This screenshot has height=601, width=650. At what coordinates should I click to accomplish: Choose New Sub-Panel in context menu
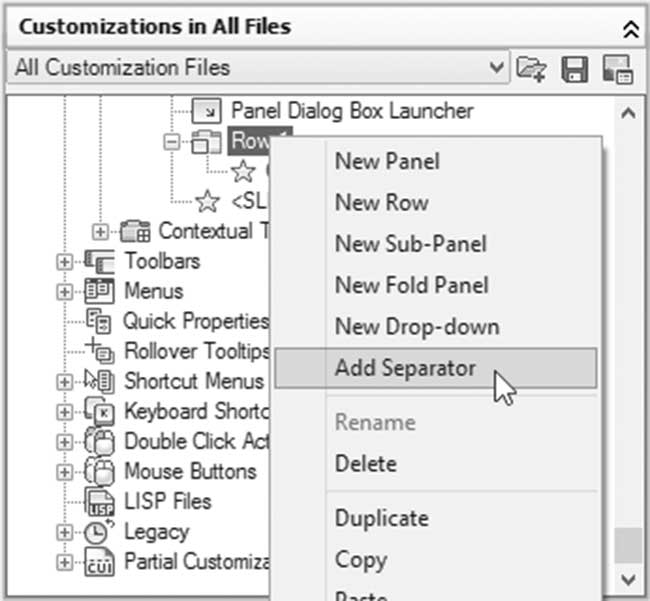tap(410, 244)
